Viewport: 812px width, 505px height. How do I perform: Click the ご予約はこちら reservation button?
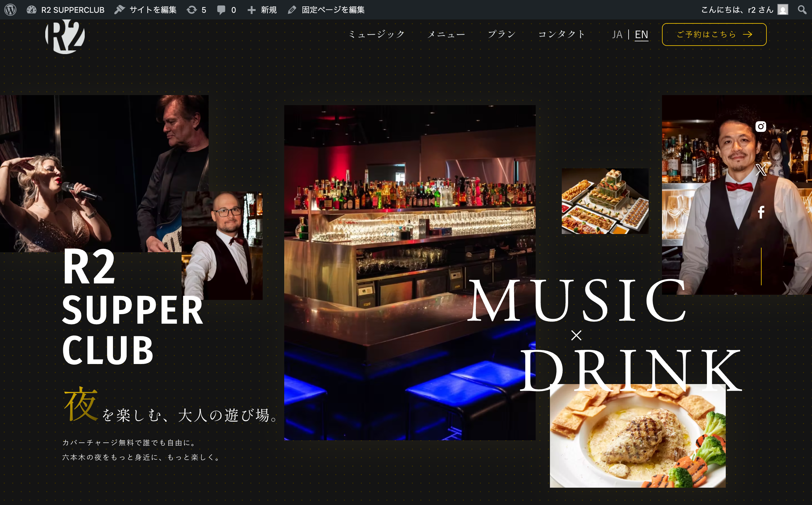coord(714,34)
